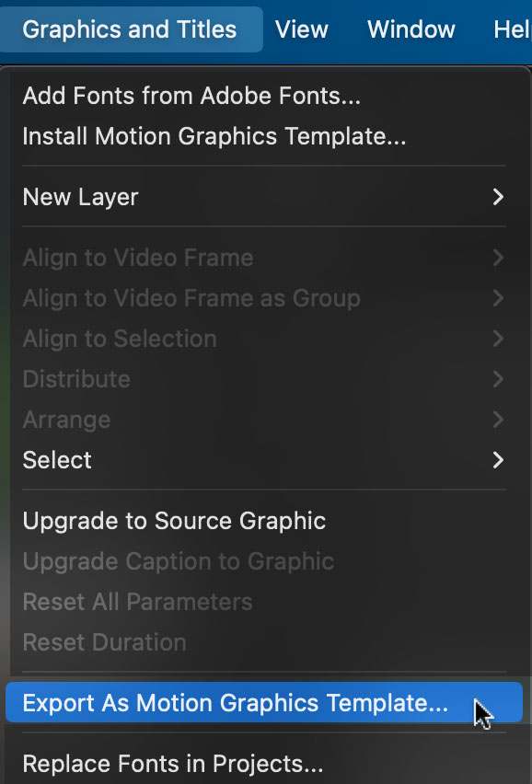The height and width of the screenshot is (784, 532).
Task: Click Align to Video Frame as Group
Action: point(191,298)
